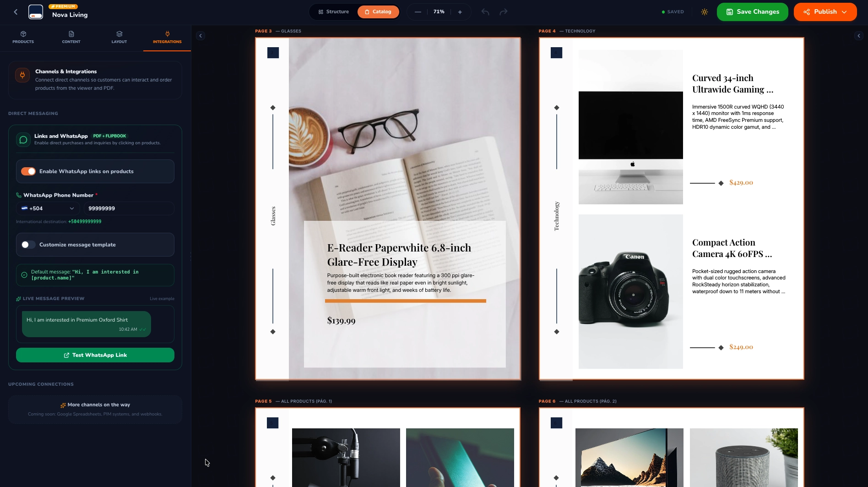The image size is (868, 487).
Task: Switch to Structure view
Action: (x=334, y=12)
